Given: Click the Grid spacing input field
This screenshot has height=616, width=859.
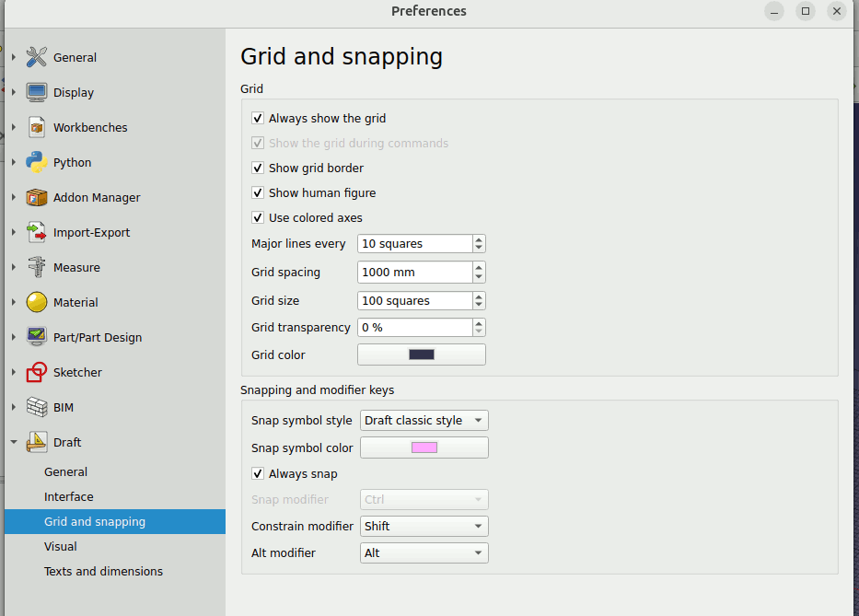Looking at the screenshot, I should pos(413,273).
